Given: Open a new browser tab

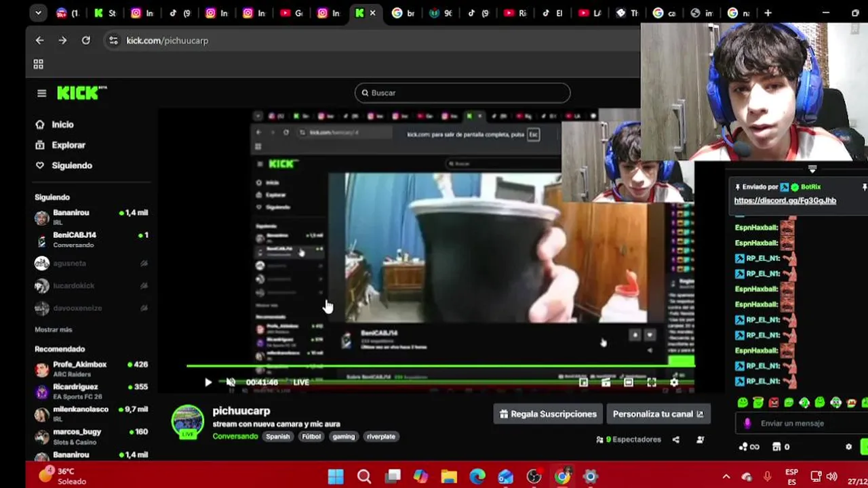Looking at the screenshot, I should 768,13.
